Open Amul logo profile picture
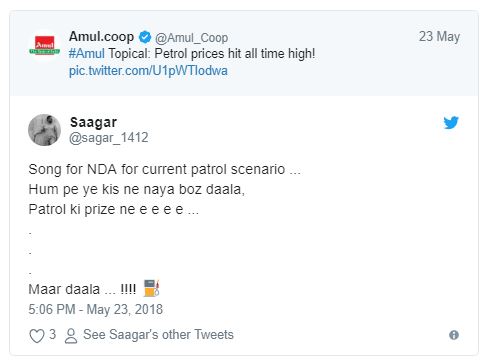This screenshot has width=494, height=363. click(44, 46)
